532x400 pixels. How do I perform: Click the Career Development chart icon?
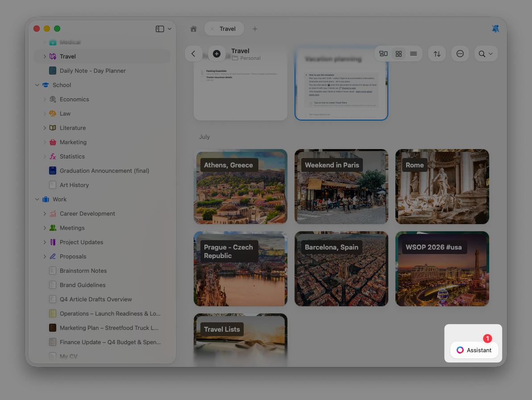click(53, 213)
